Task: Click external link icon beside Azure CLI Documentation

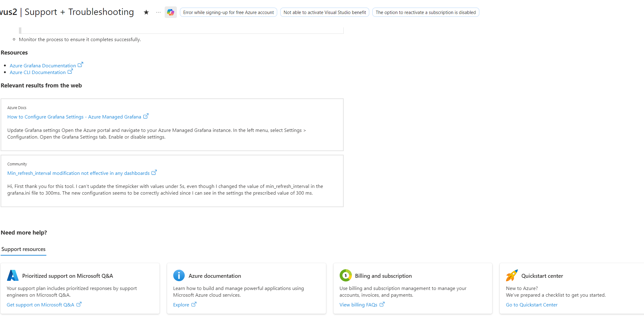Action: click(x=70, y=72)
